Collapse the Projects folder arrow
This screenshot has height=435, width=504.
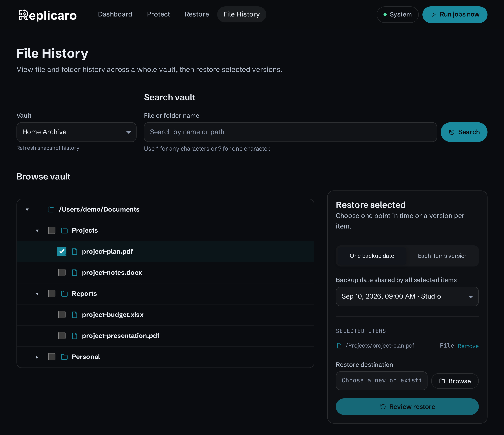point(37,230)
